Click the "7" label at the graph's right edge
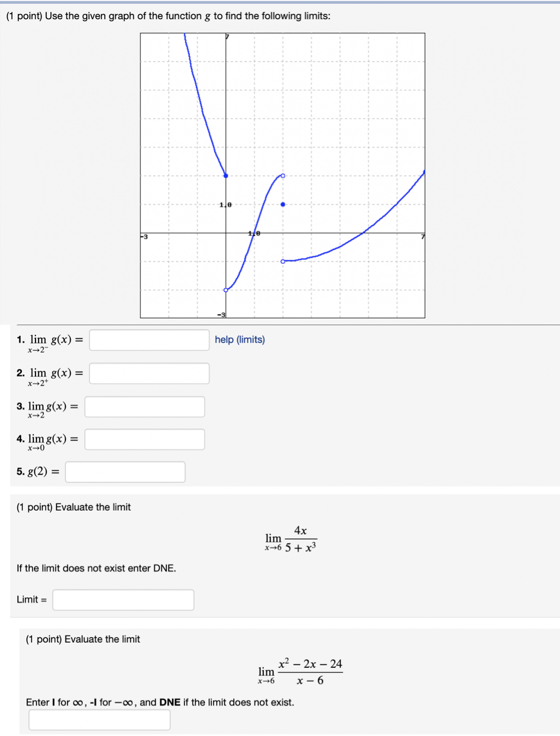This screenshot has width=560, height=736. coord(423,236)
